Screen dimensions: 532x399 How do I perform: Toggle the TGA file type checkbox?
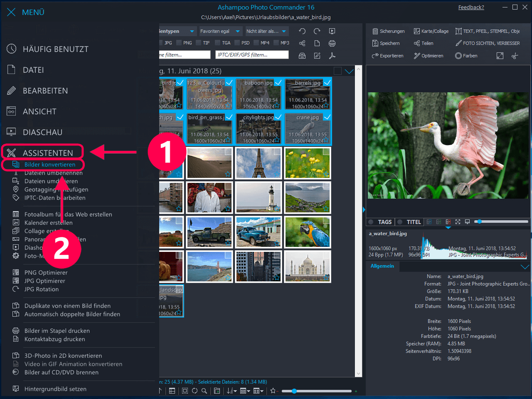click(218, 43)
